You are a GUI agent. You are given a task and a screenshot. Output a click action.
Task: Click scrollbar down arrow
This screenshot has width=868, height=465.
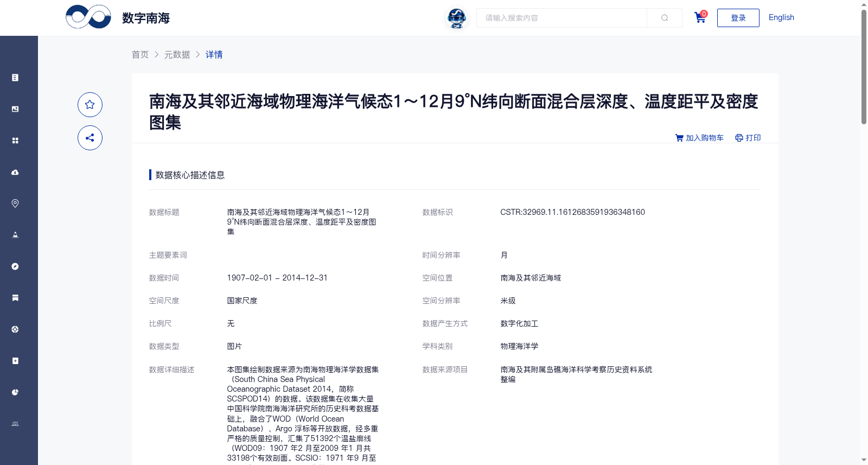tap(864, 460)
